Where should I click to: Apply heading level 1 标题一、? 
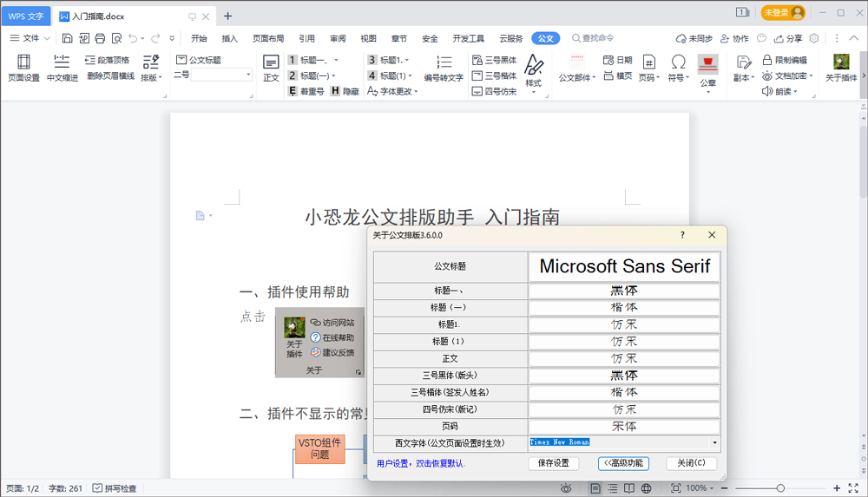pyautogui.click(x=312, y=60)
